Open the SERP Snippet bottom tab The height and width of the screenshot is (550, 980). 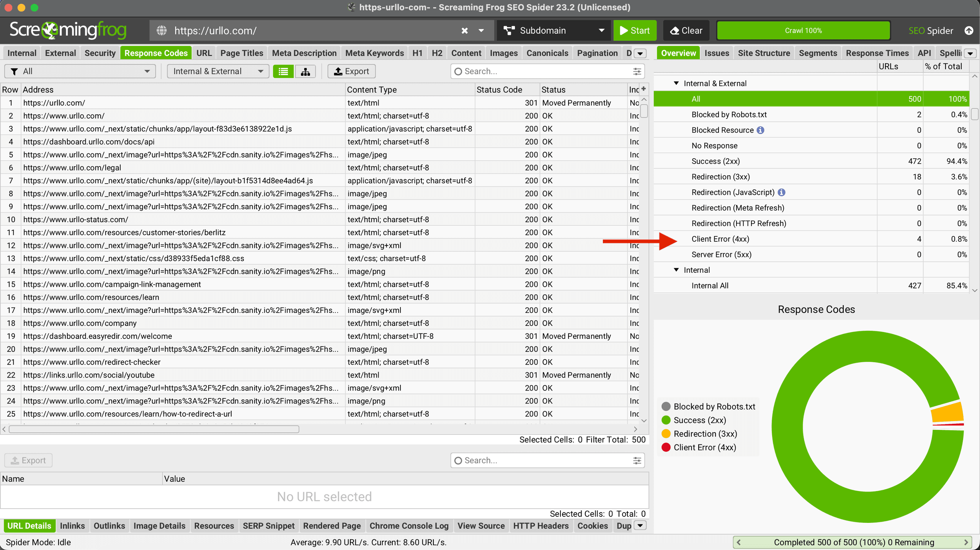[x=269, y=526]
